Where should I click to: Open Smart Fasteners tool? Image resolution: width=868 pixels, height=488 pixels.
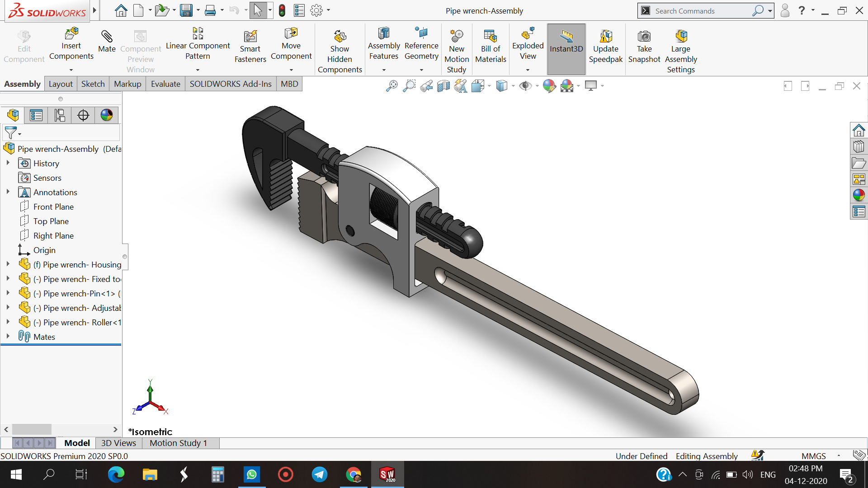point(250,47)
